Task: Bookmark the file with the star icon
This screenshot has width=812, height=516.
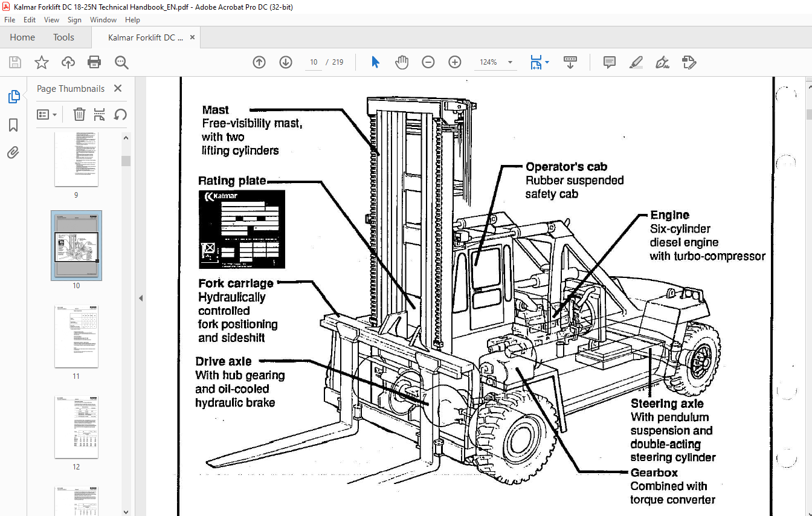Action: [41, 62]
